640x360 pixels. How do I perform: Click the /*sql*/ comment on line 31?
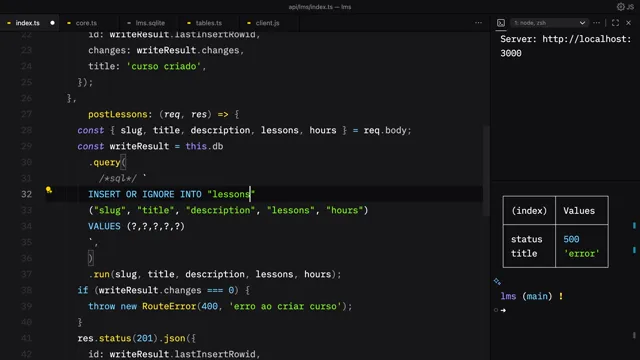pos(118,178)
